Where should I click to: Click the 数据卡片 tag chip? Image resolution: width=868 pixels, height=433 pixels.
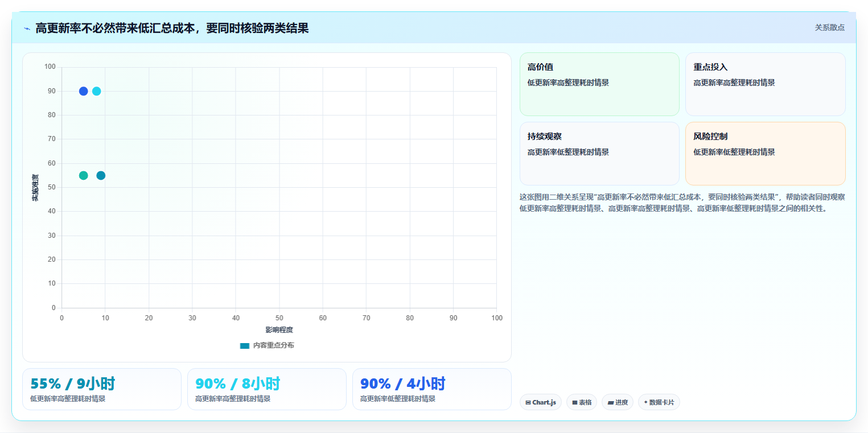[x=659, y=402]
